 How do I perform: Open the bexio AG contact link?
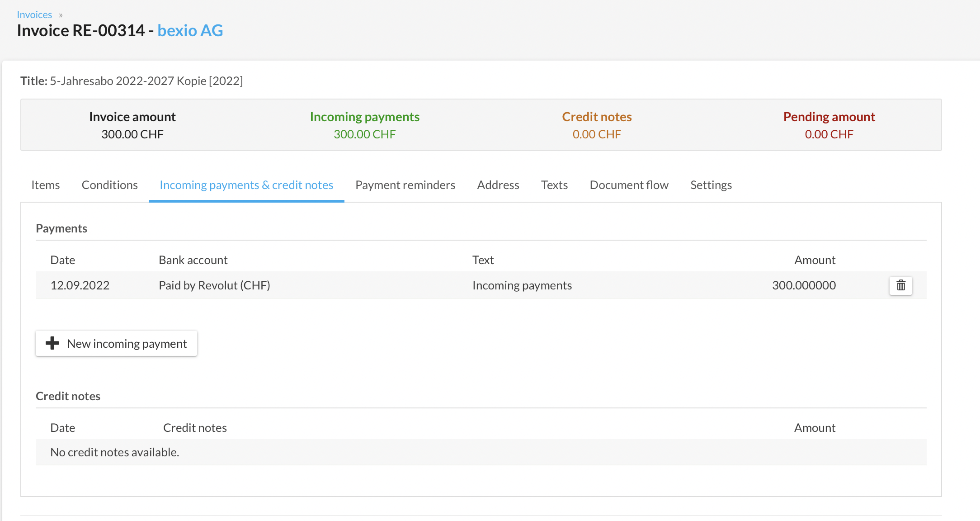coord(190,31)
